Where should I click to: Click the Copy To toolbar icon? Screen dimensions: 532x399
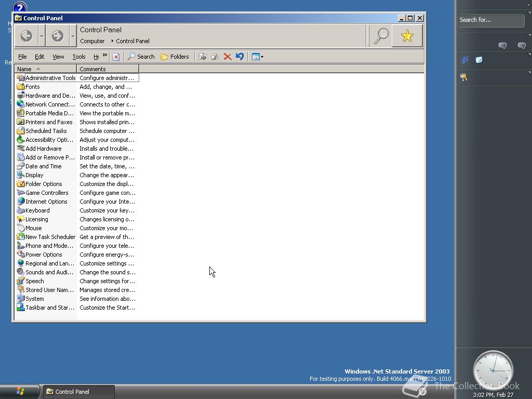[x=215, y=57]
